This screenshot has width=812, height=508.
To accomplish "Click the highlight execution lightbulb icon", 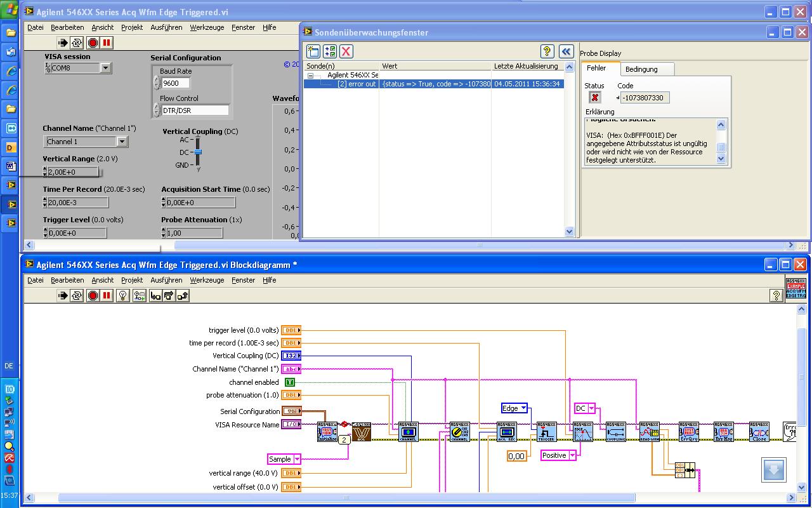I will coord(123,295).
